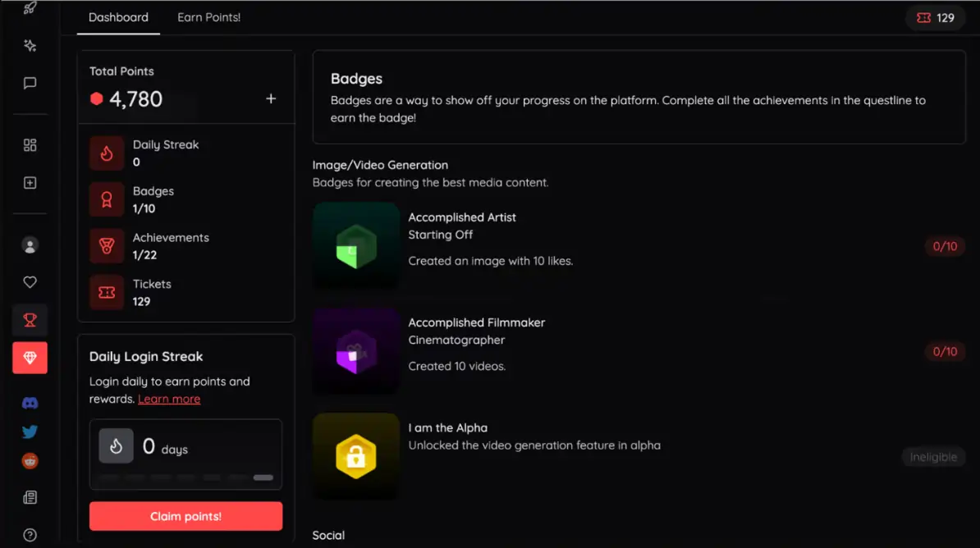Click the Daily Login Streak heading

[x=145, y=356]
